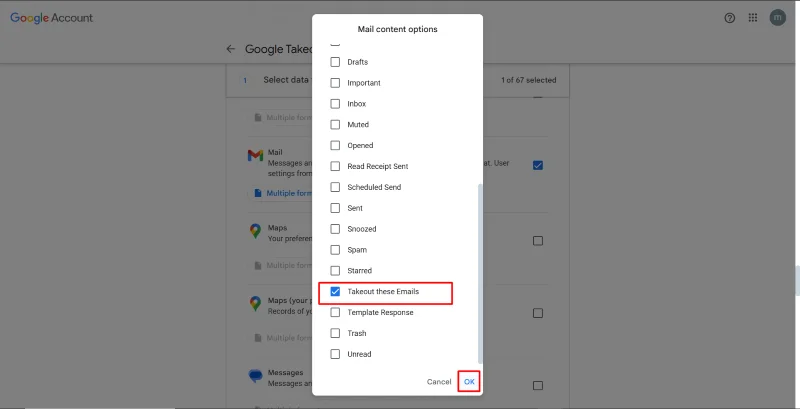Select the Read Receipt Sent checkbox
Viewport: 800px width, 409px height.
pyautogui.click(x=335, y=166)
